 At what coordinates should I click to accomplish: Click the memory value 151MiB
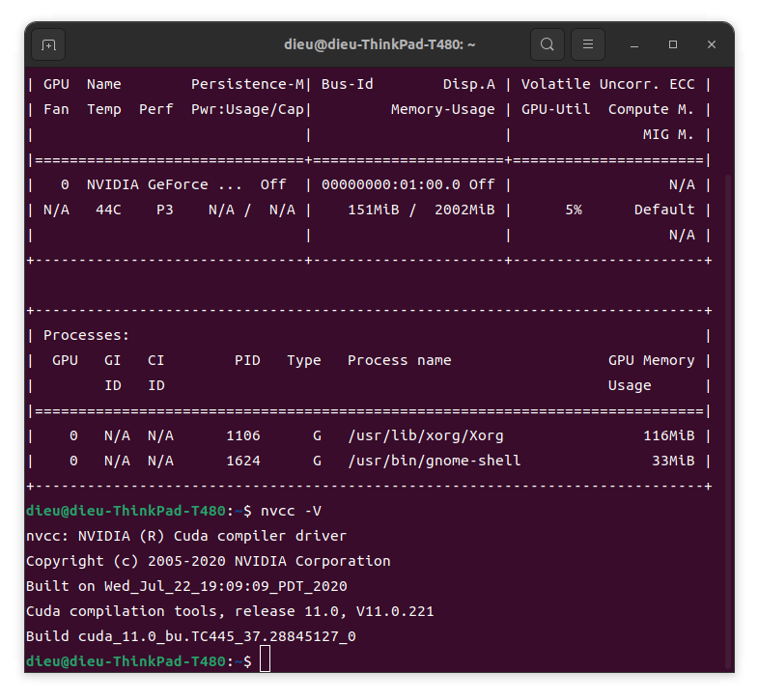[x=374, y=210]
